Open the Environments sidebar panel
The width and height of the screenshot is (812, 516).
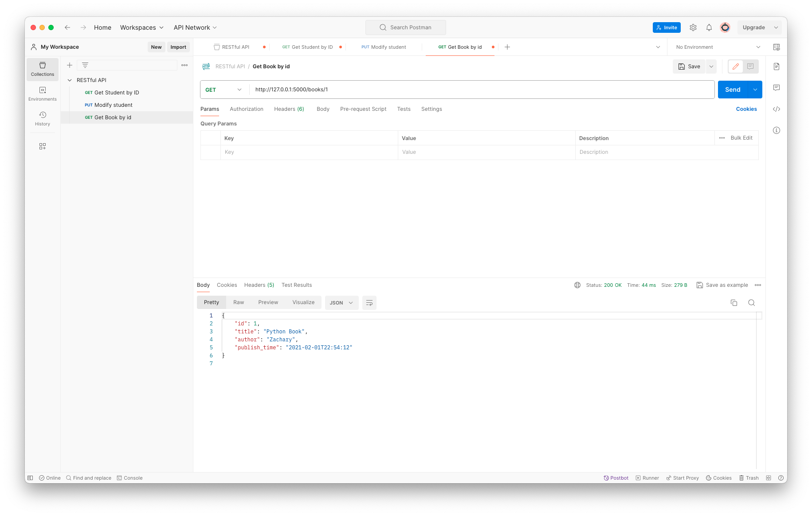point(43,94)
